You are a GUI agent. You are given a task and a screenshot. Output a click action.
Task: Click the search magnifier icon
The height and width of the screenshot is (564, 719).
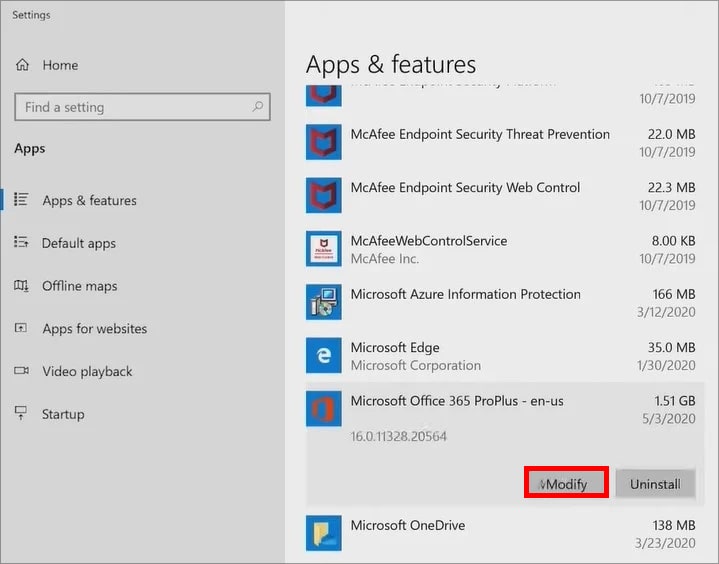point(258,107)
